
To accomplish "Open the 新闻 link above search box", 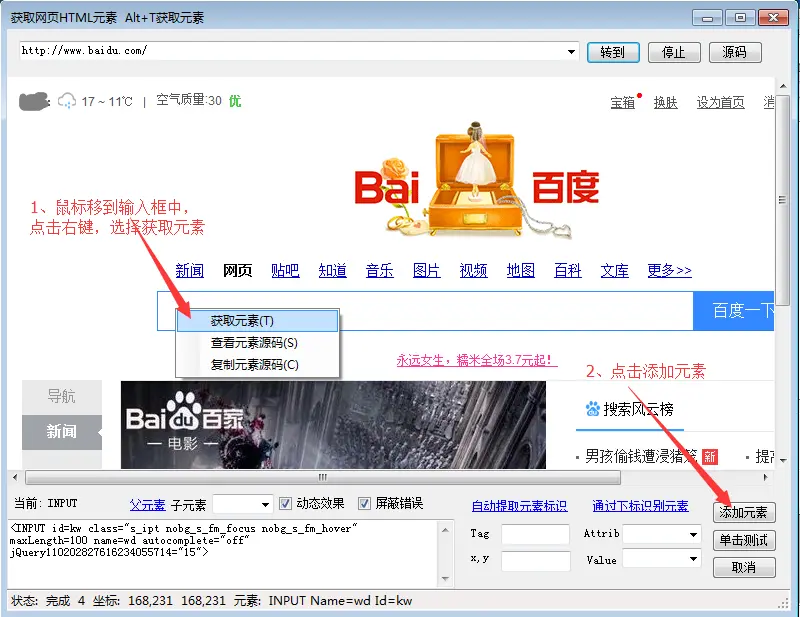I will (x=190, y=270).
